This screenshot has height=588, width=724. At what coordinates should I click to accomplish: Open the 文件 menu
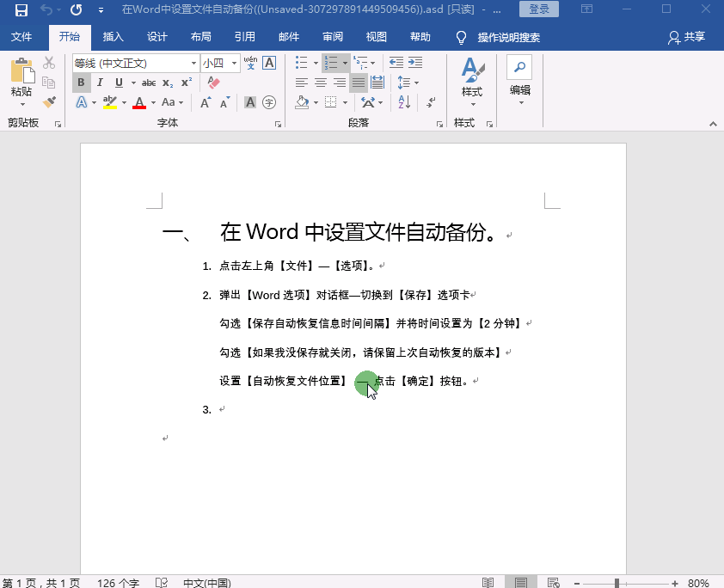22,37
